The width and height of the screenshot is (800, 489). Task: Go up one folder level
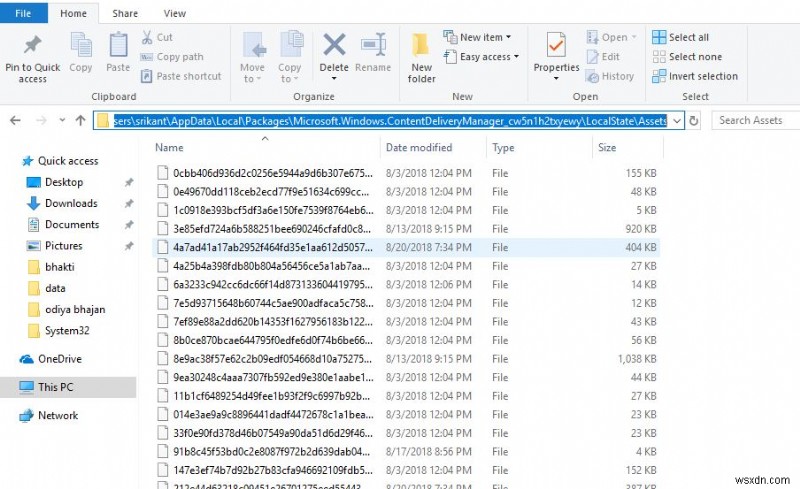[80, 120]
